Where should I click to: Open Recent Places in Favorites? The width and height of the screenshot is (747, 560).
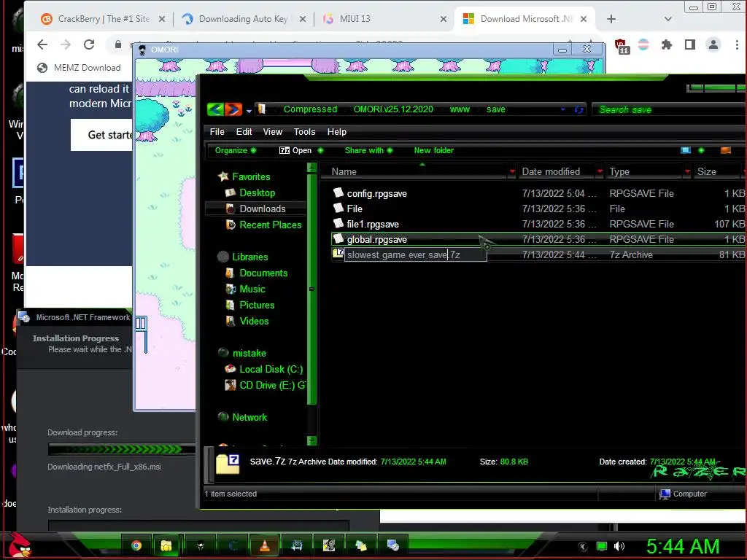point(271,225)
